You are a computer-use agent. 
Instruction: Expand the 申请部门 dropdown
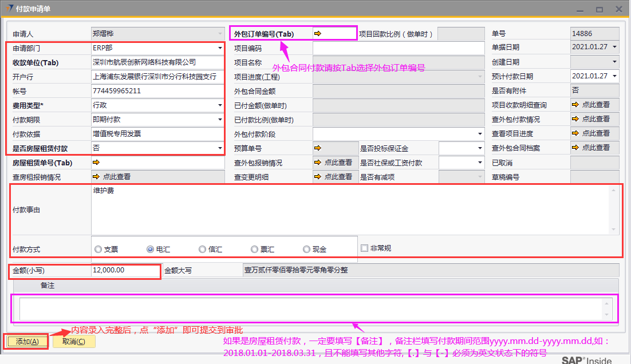[x=220, y=48]
